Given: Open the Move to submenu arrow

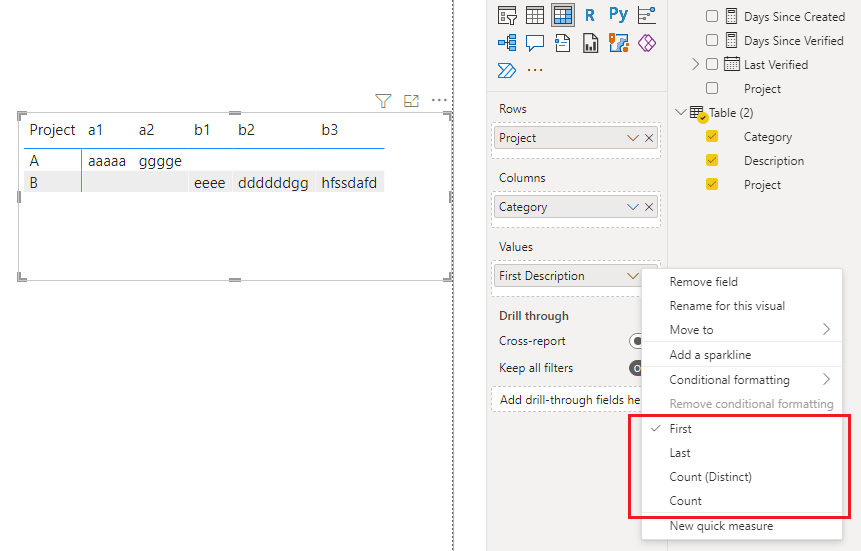Looking at the screenshot, I should coord(826,329).
